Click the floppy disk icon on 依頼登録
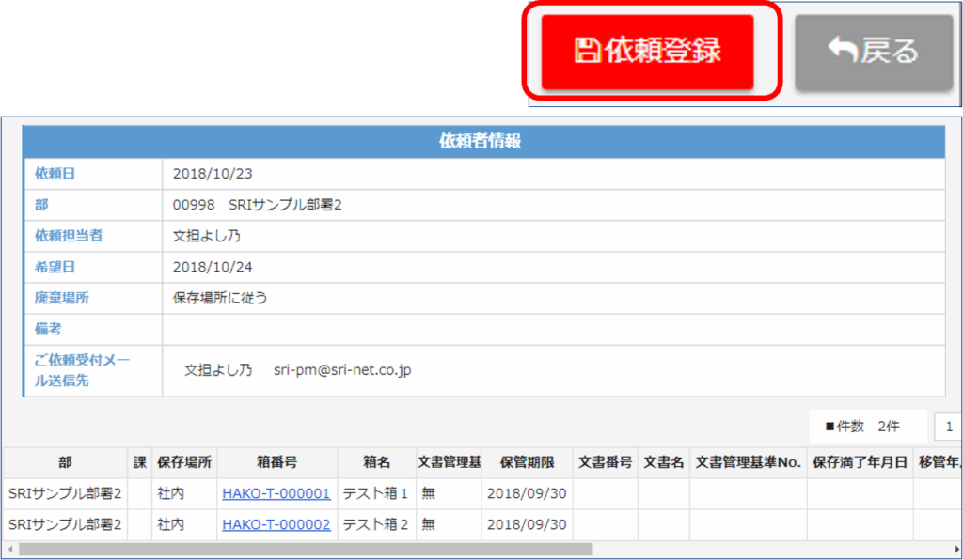Image resolution: width=963 pixels, height=560 pixels. tap(586, 52)
